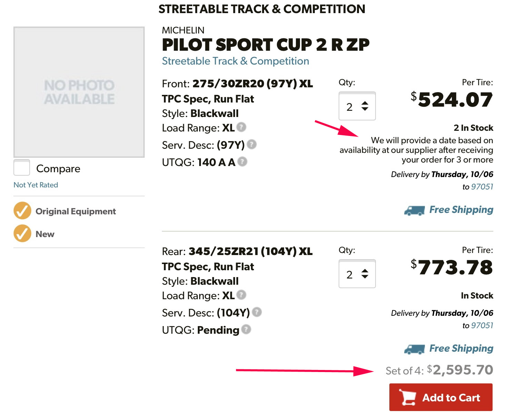This screenshot has height=420, width=505.
Task: Click help icon next to UTQG Pending
Action: pos(246,329)
